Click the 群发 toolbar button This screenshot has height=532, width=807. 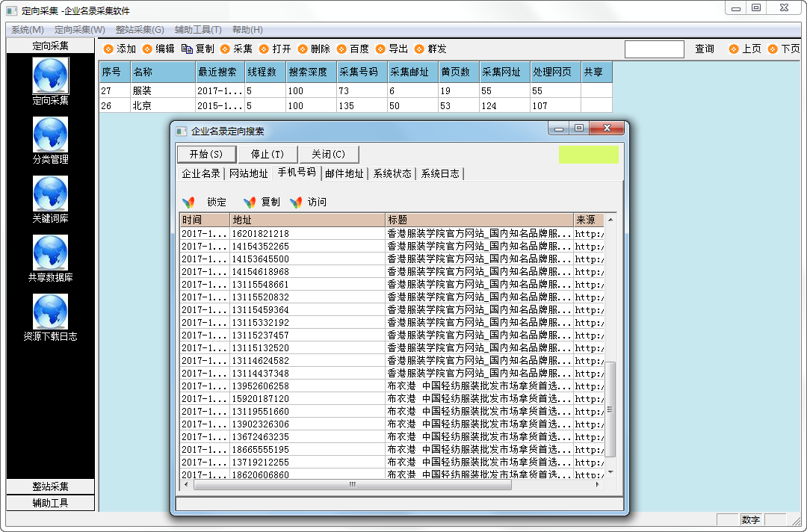click(430, 49)
